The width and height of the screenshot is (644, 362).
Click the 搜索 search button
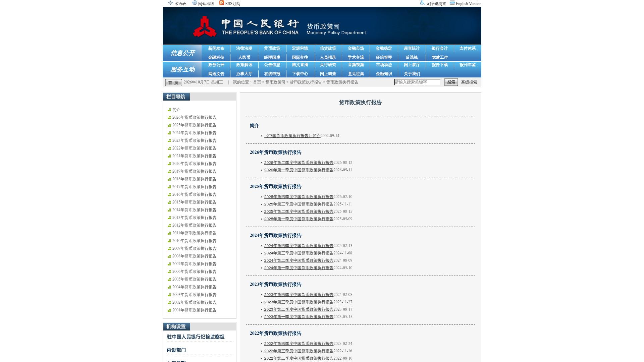click(451, 82)
